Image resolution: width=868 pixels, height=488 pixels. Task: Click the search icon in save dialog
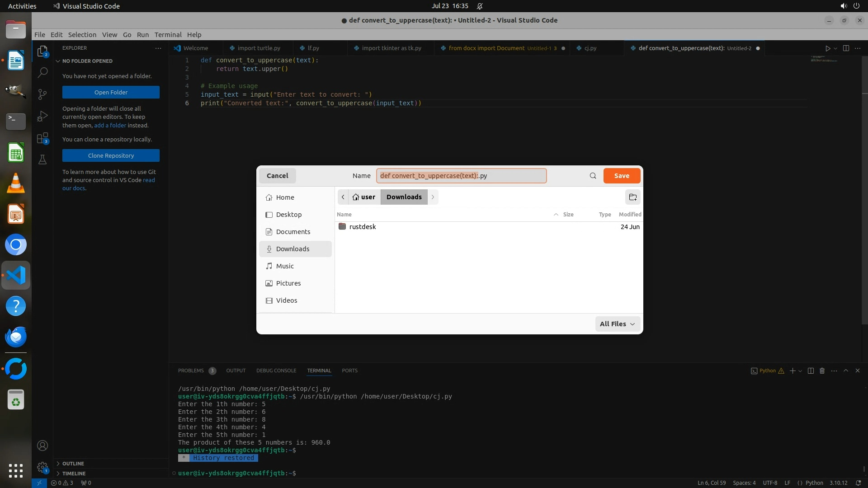click(593, 176)
